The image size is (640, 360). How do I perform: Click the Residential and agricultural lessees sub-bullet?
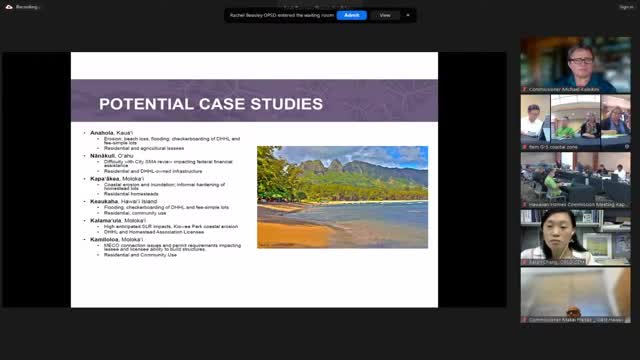(144, 149)
